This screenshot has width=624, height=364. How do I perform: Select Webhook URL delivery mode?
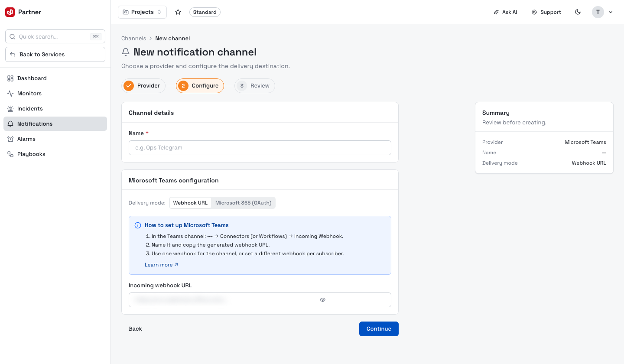[x=190, y=203]
